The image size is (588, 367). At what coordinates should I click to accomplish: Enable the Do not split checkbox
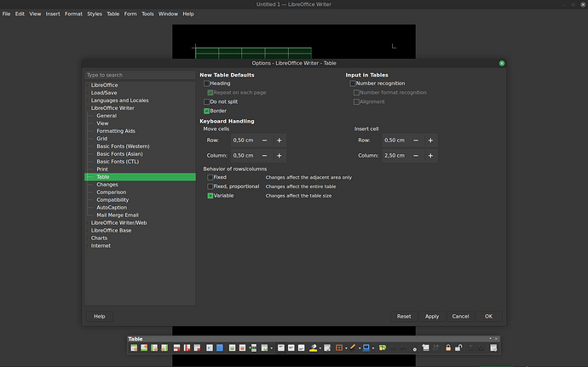pyautogui.click(x=206, y=101)
